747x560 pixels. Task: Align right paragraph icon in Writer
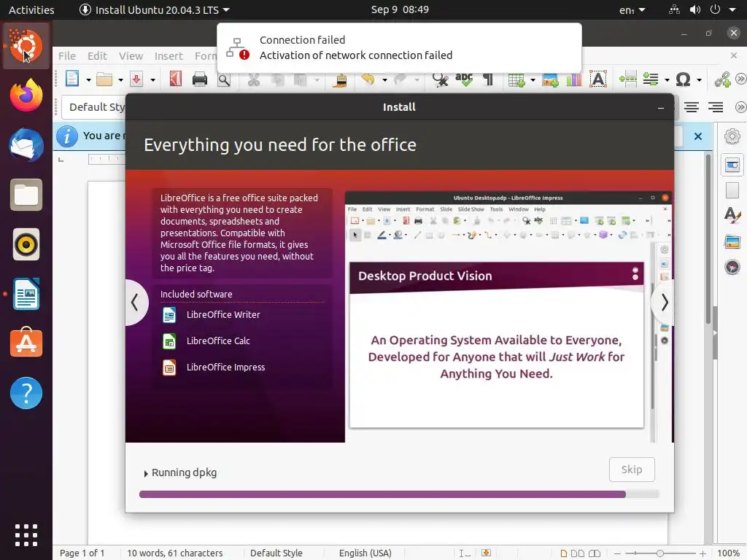click(x=715, y=107)
